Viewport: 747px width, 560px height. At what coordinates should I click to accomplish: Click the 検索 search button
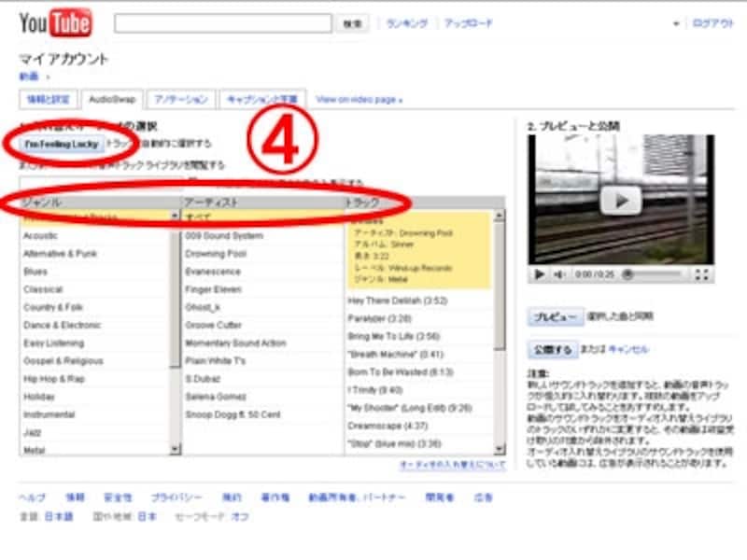coord(353,23)
